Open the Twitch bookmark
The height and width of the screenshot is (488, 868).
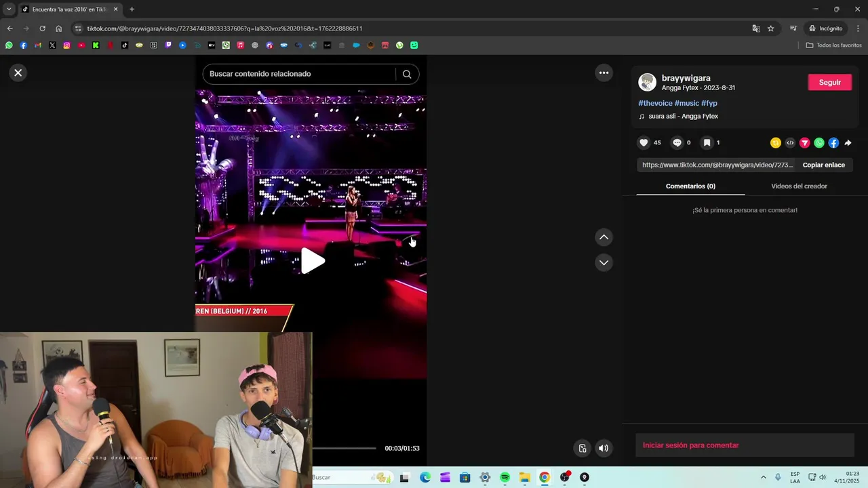tap(168, 45)
